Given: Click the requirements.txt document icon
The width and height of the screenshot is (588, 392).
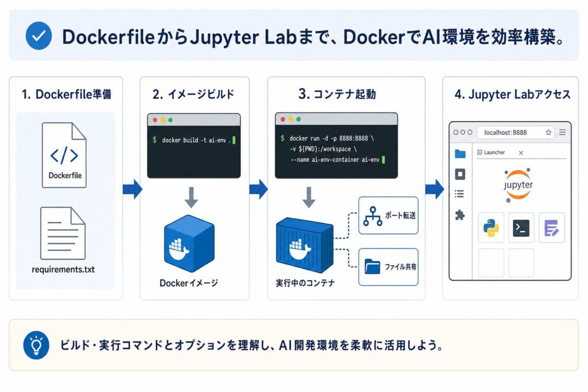Looking at the screenshot, I should 63,233.
